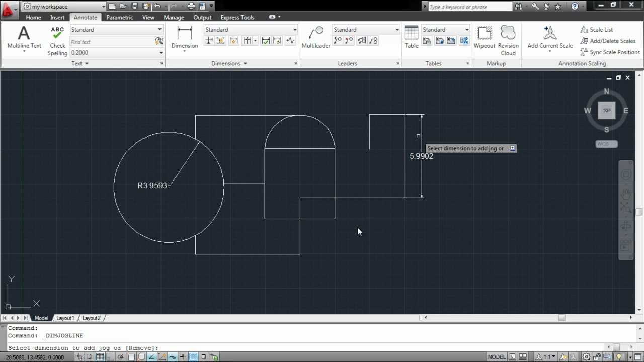Click the Open file icon

point(123,7)
